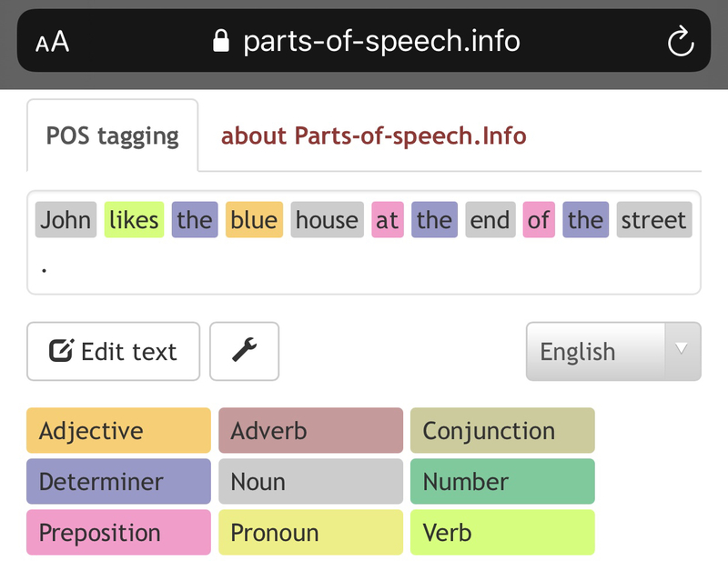Tap the browser reload icon
The height and width of the screenshot is (561, 728).
[x=680, y=41]
